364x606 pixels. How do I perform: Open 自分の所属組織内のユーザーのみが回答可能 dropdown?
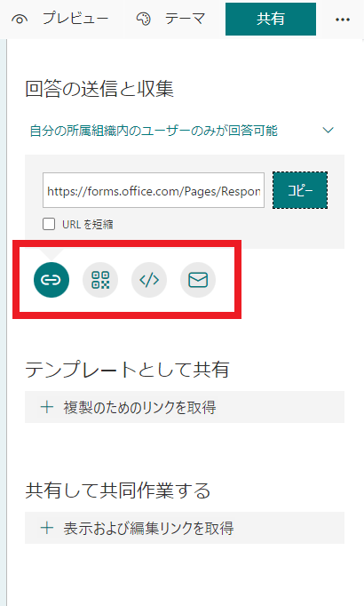coord(181,131)
